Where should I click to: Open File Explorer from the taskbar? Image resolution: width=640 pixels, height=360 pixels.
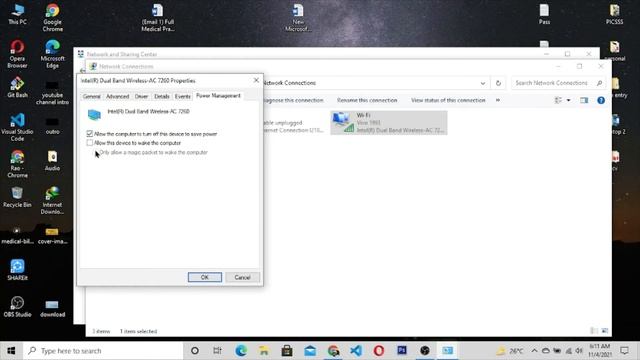264,351
